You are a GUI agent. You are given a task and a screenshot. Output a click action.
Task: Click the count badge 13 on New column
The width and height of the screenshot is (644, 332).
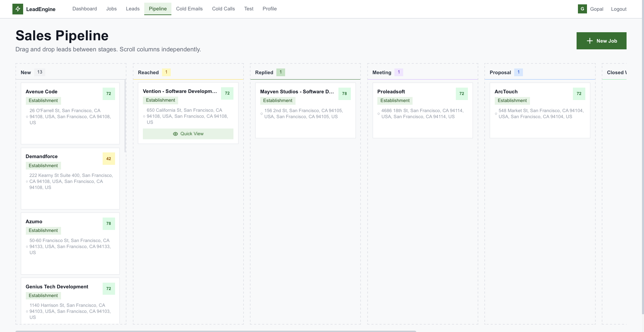40,72
